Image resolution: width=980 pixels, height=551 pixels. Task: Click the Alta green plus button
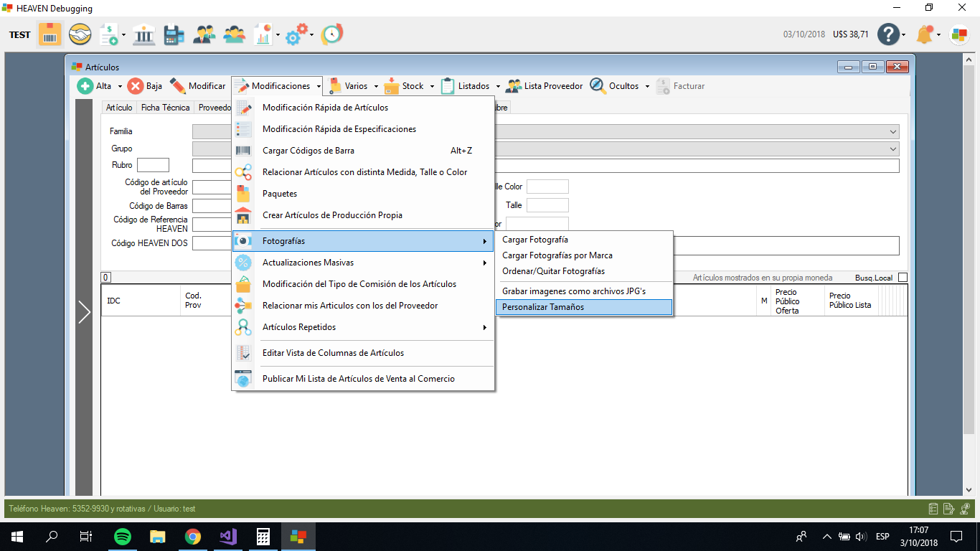[x=95, y=86]
